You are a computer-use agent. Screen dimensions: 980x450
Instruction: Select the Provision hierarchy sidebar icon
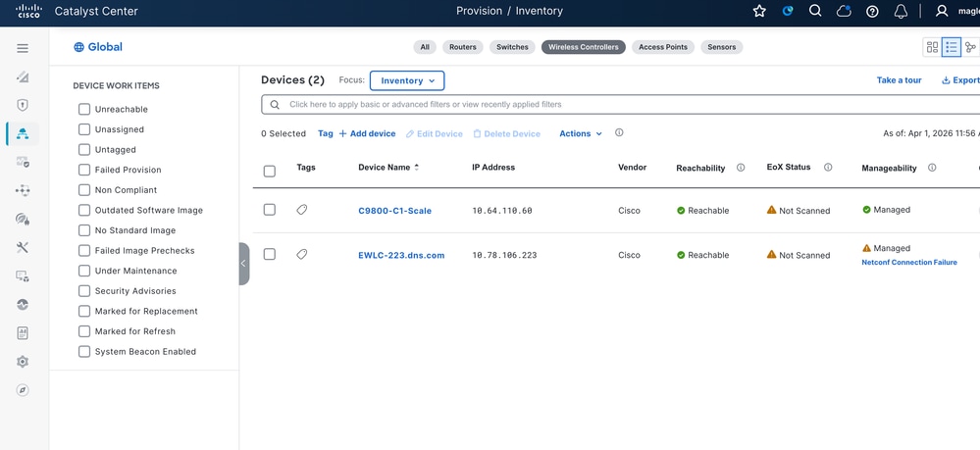[x=23, y=133]
